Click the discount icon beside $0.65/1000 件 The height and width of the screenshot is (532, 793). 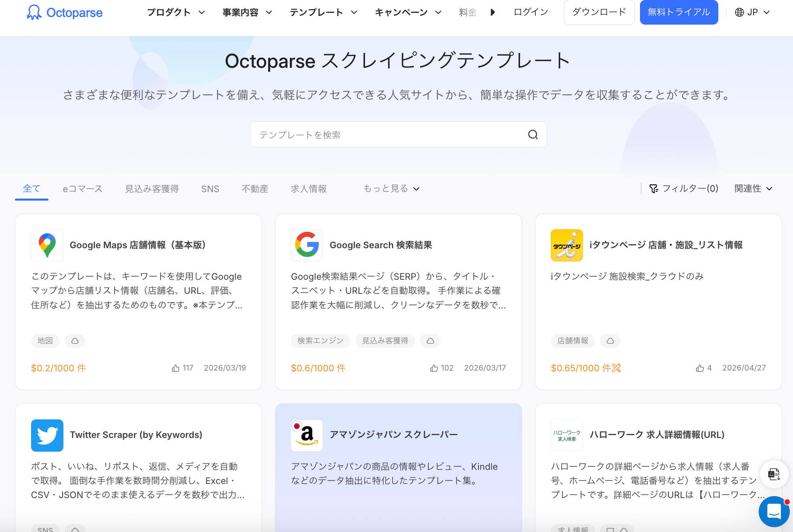point(616,368)
